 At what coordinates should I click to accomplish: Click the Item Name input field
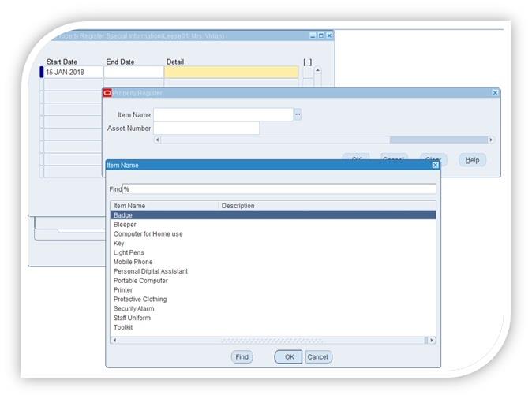click(223, 115)
